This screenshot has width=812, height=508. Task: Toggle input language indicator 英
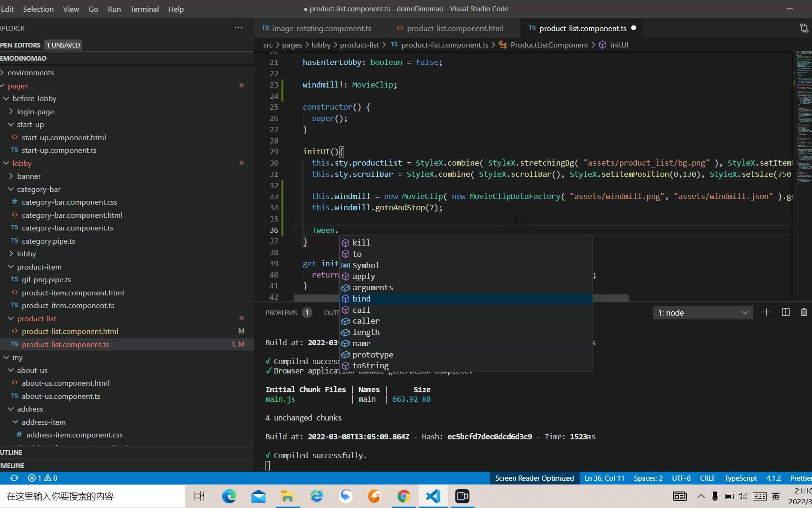775,496
